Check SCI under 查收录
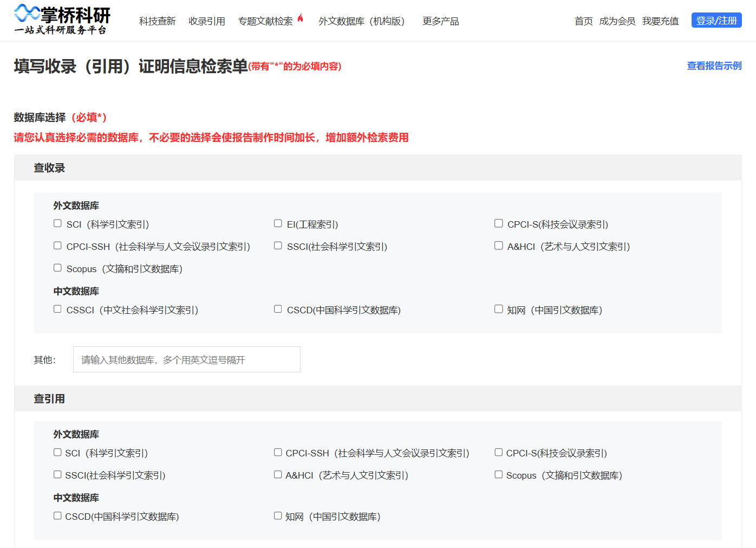The image size is (756, 548). pyautogui.click(x=57, y=223)
